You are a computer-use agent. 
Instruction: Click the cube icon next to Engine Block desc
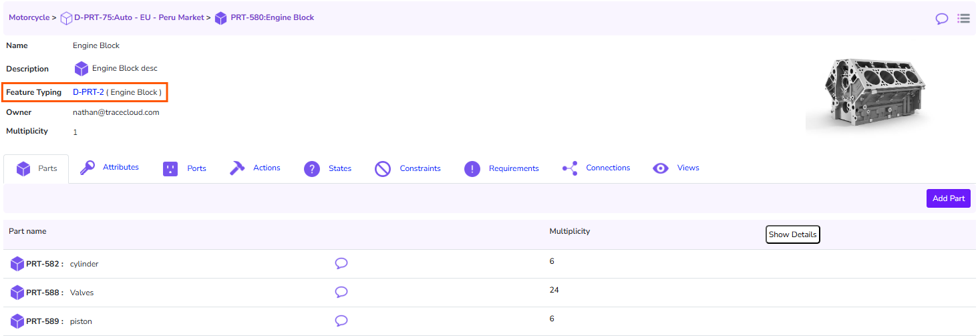pyautogui.click(x=81, y=69)
